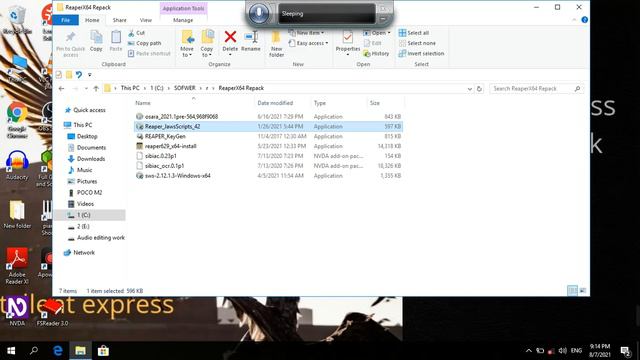Screen dimensions: 640x360
Task: Click the Edit command in Open group
Action: click(x=372, y=43)
